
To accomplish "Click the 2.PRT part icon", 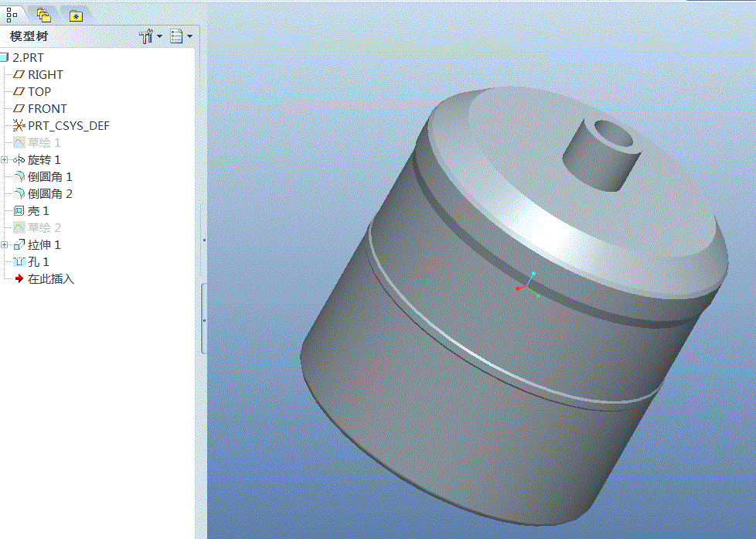I will click(5, 57).
